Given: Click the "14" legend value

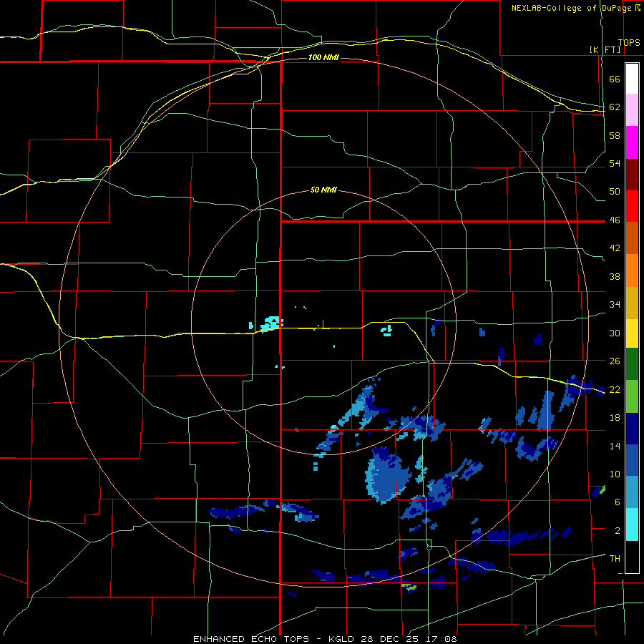Looking at the screenshot, I should (x=615, y=446).
